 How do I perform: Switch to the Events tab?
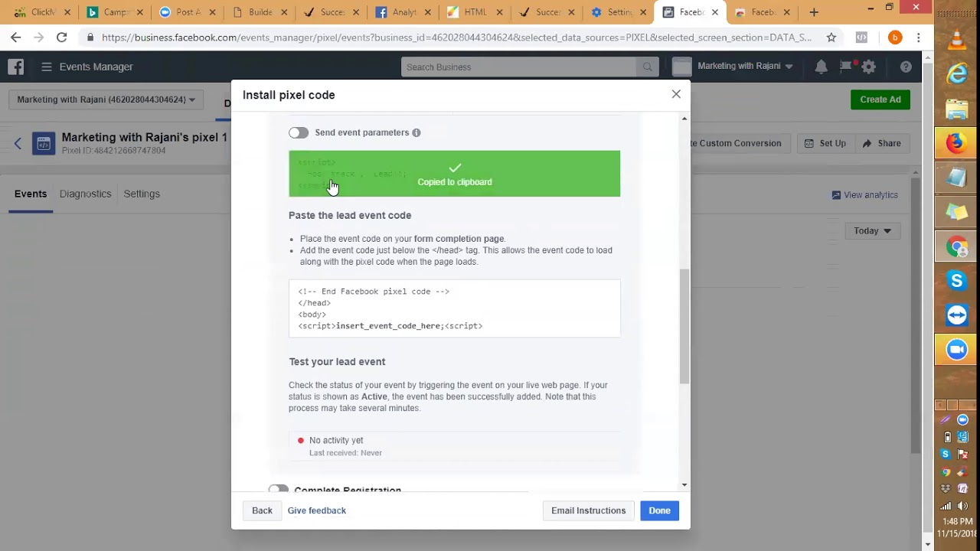point(31,194)
